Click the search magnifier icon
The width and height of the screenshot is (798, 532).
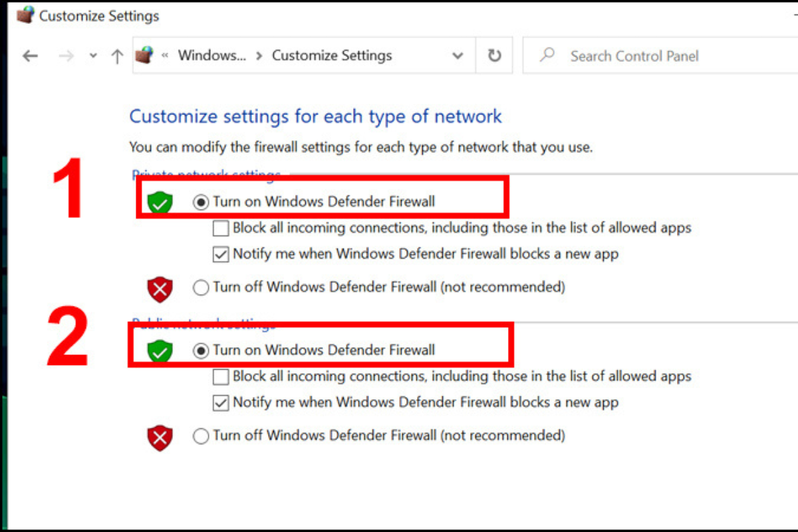[x=547, y=56]
